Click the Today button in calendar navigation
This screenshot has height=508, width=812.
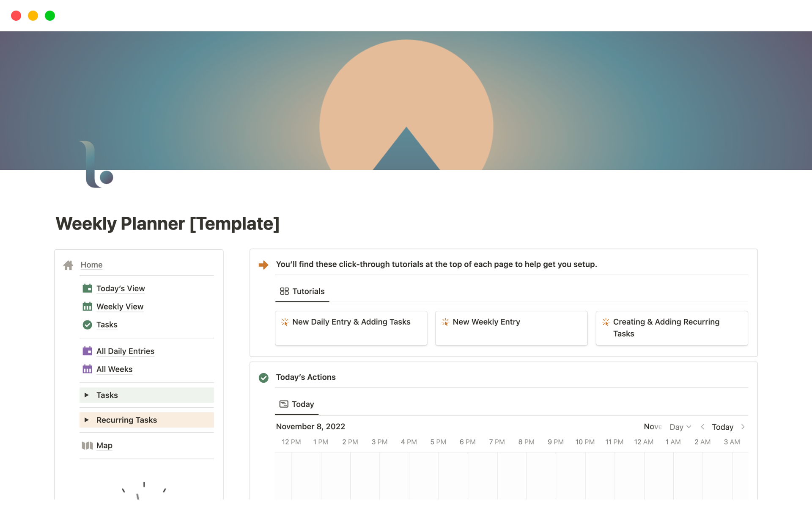coord(722,427)
